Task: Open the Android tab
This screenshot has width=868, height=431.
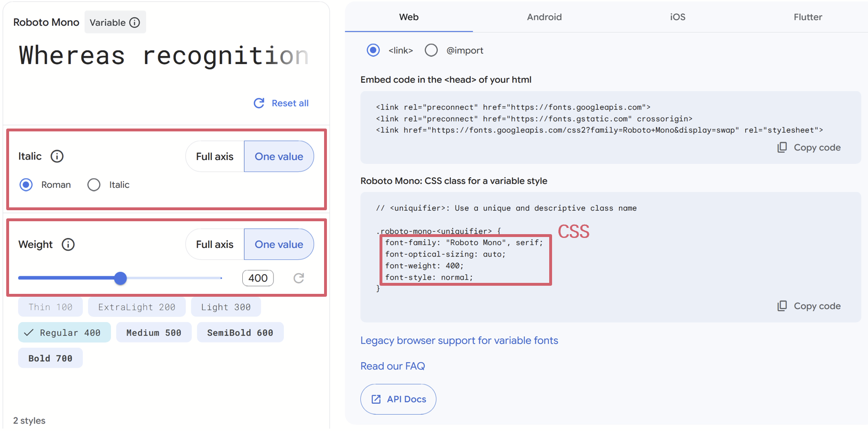Action: coord(544,17)
